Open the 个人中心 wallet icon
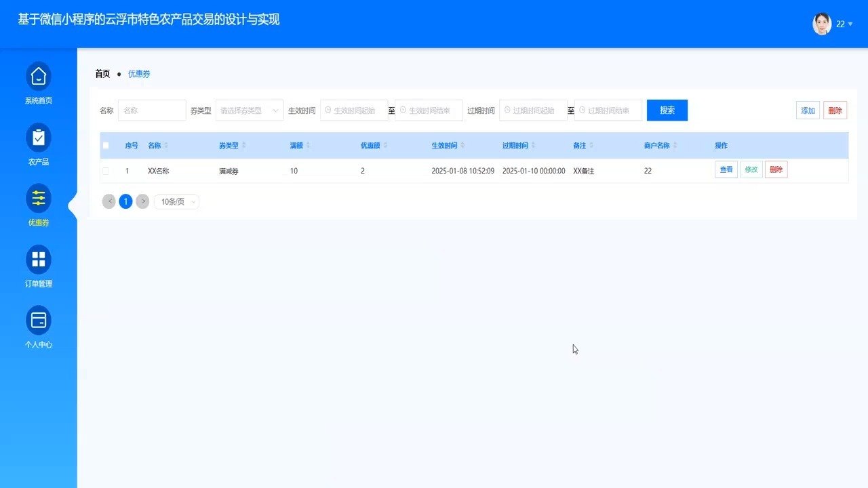 point(39,320)
